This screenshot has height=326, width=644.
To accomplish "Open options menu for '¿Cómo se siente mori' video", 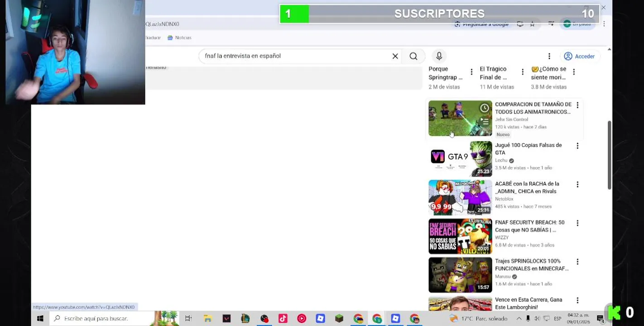I will (x=574, y=72).
